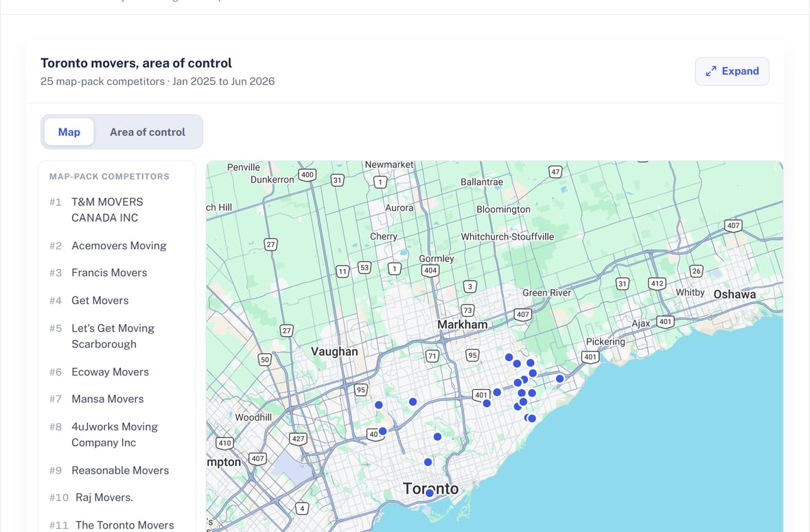Click the highway 427 shield on map
Image resolution: width=810 pixels, height=532 pixels.
(298, 439)
